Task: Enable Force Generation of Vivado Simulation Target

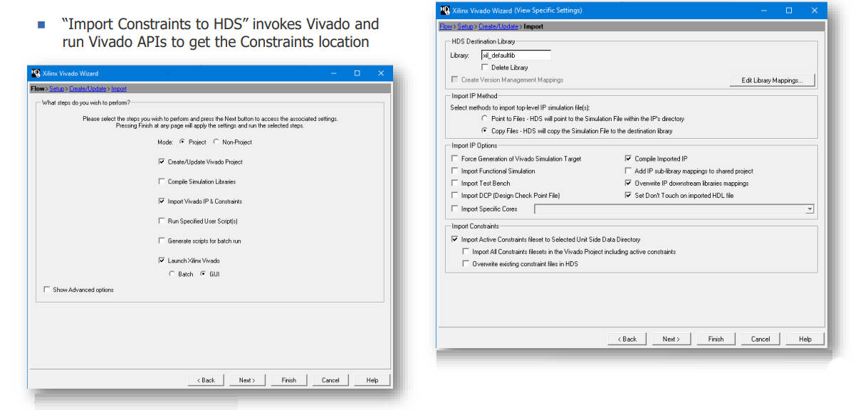Action: [455, 159]
